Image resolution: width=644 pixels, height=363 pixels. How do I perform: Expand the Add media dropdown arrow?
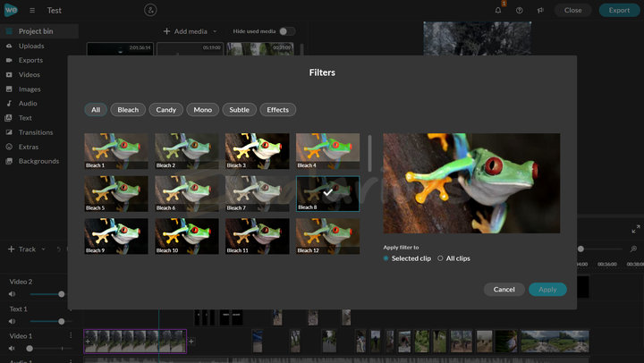(x=215, y=31)
